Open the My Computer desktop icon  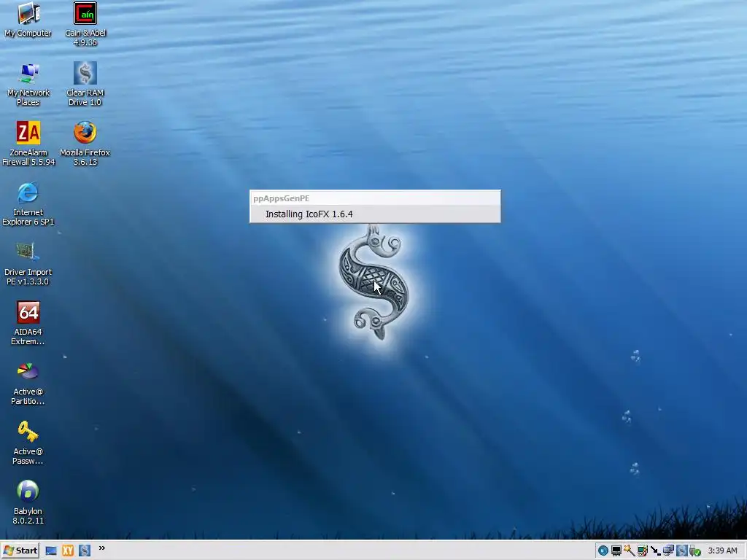[x=28, y=20]
